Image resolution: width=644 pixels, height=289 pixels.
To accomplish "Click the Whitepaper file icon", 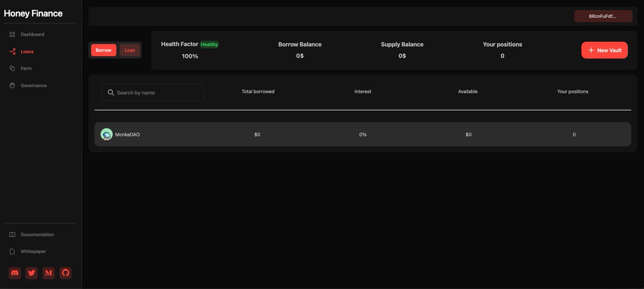I will pyautogui.click(x=12, y=251).
